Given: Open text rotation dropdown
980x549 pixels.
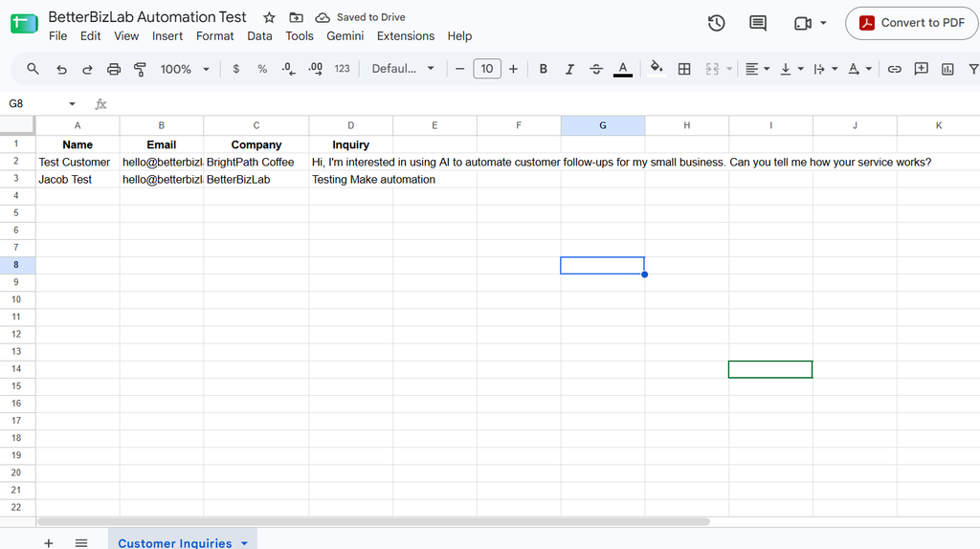Looking at the screenshot, I should pyautogui.click(x=859, y=69).
